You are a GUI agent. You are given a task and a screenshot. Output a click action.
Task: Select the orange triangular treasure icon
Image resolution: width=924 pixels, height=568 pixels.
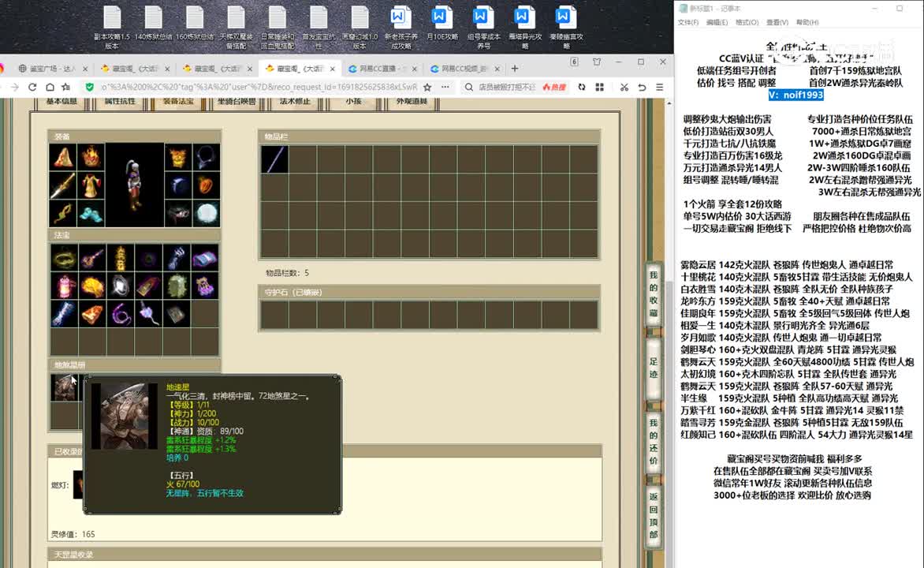92,315
